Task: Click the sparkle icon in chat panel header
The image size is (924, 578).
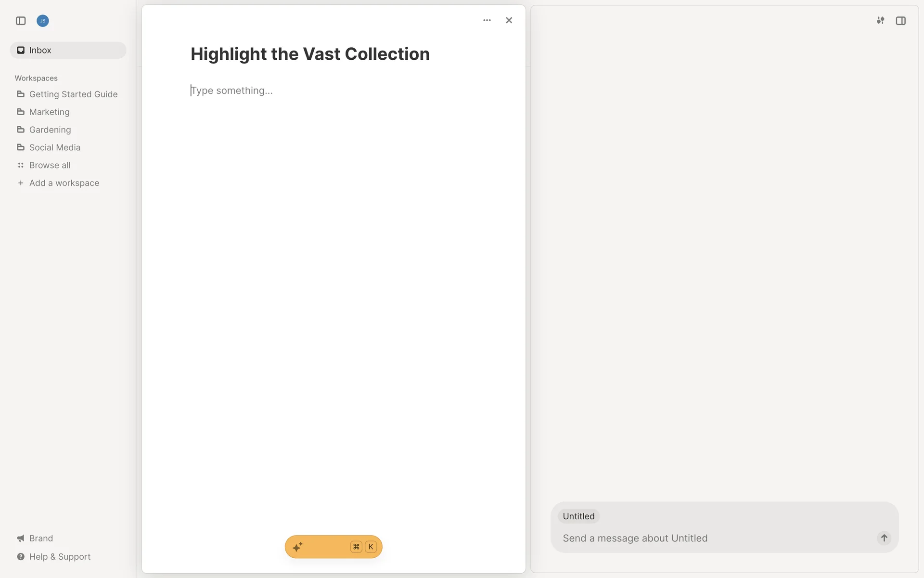Action: coord(880,21)
